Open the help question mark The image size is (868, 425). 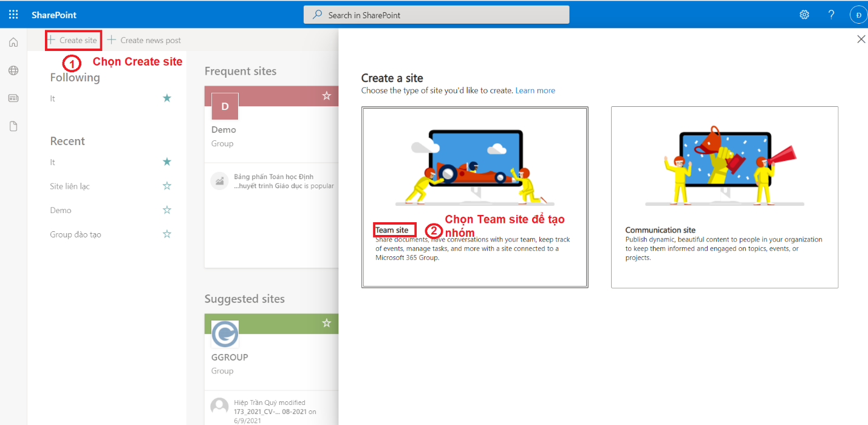[x=832, y=15]
